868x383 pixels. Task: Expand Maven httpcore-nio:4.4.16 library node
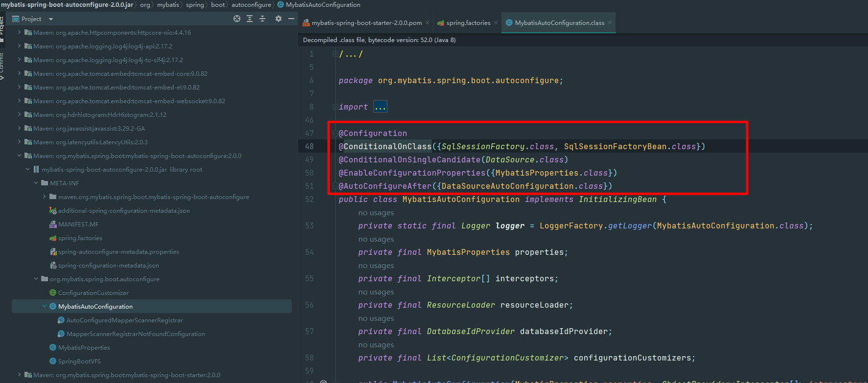(x=19, y=32)
